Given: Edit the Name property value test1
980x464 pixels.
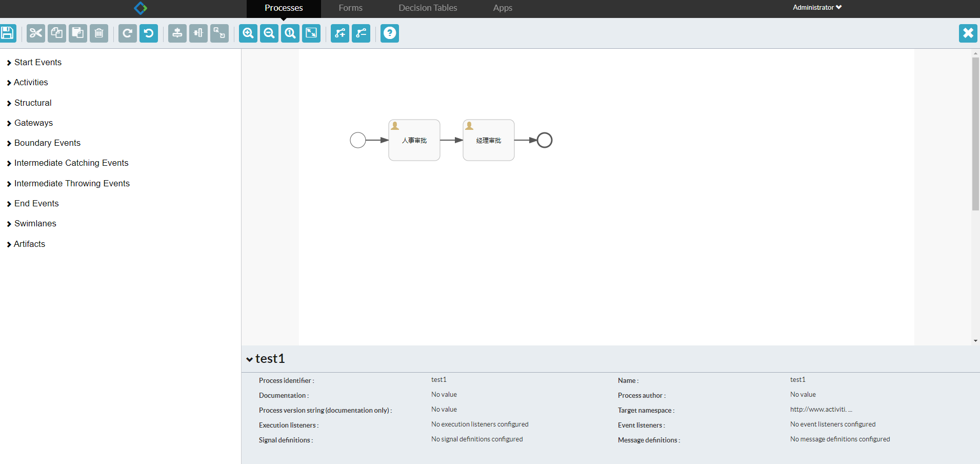Looking at the screenshot, I should (798, 380).
